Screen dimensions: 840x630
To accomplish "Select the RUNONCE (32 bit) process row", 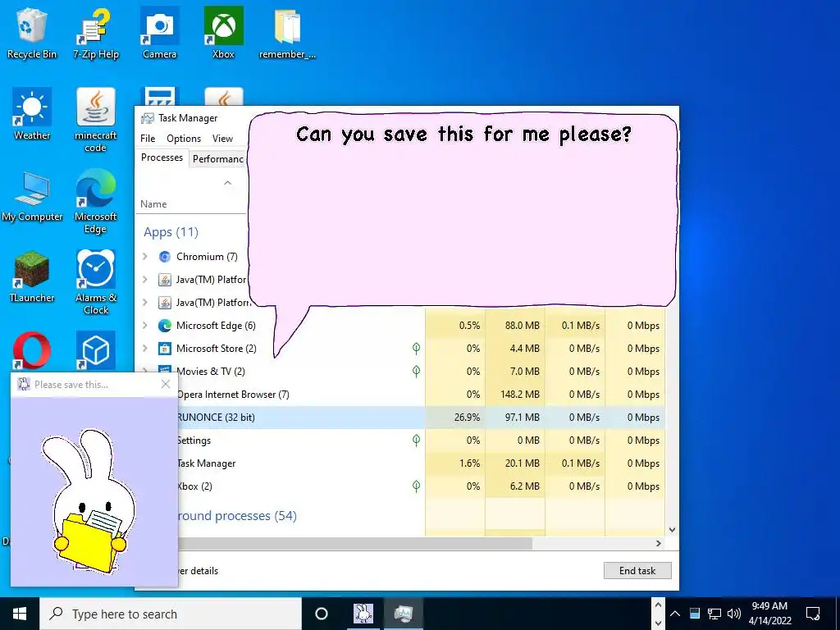I will pyautogui.click(x=421, y=418).
